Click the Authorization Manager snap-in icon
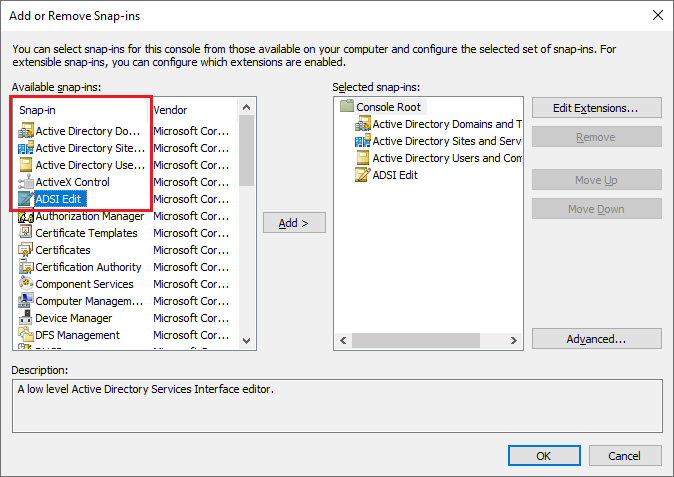The width and height of the screenshot is (674, 477). tap(26, 216)
